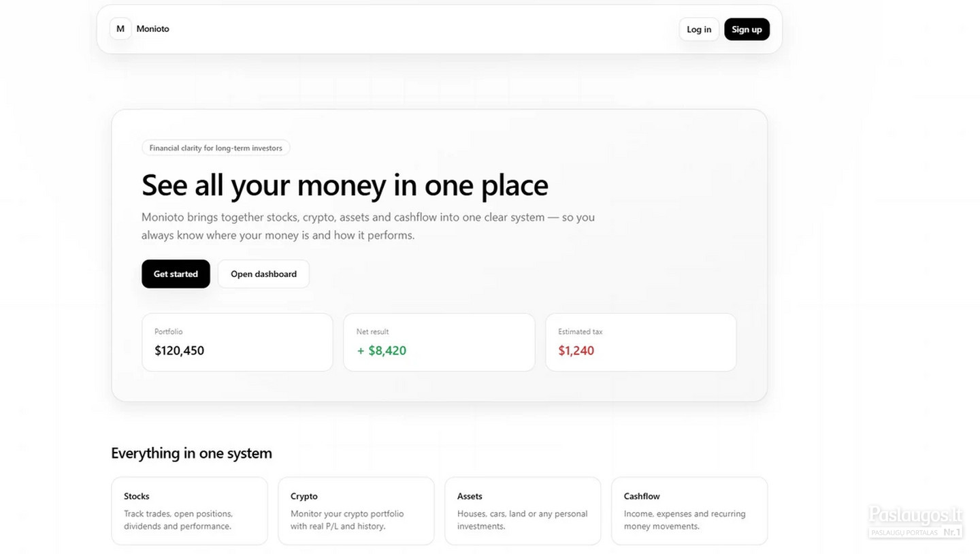This screenshot has width=980, height=554.
Task: Click the Monioto M logo icon
Action: (120, 29)
